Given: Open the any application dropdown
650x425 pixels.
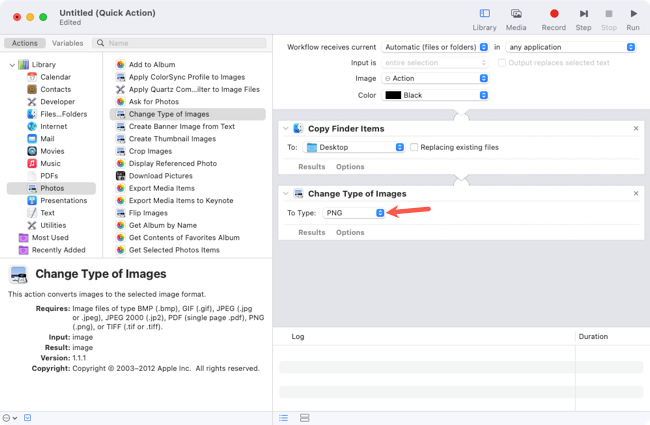Looking at the screenshot, I should coord(570,47).
